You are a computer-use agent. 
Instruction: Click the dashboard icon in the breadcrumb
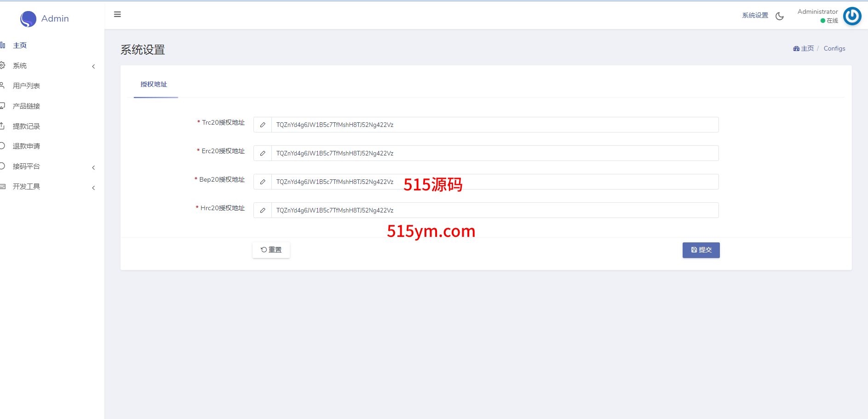coord(796,49)
